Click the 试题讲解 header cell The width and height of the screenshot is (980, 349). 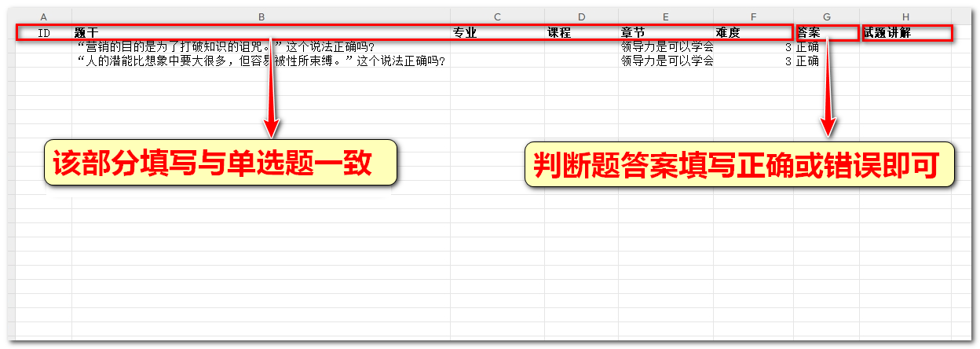tap(907, 33)
